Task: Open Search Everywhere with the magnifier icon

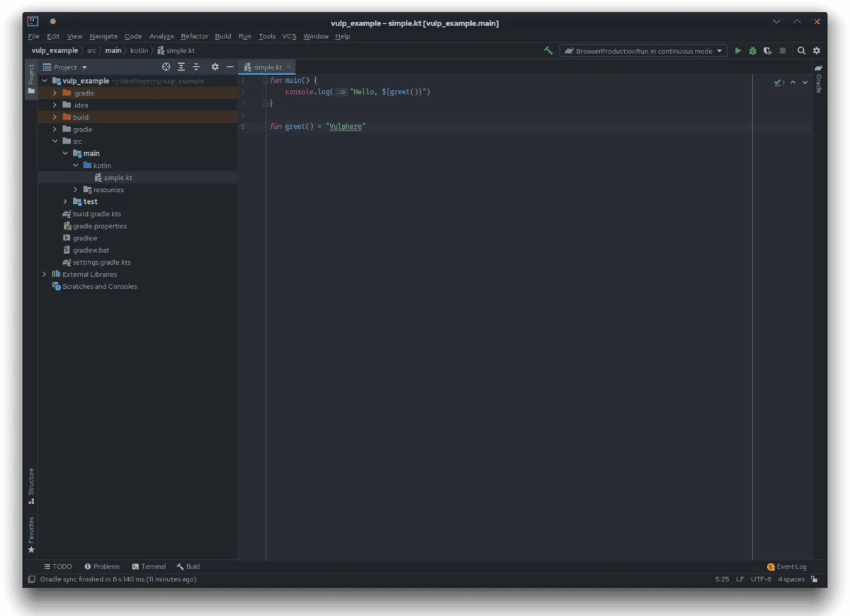Action: [x=801, y=50]
